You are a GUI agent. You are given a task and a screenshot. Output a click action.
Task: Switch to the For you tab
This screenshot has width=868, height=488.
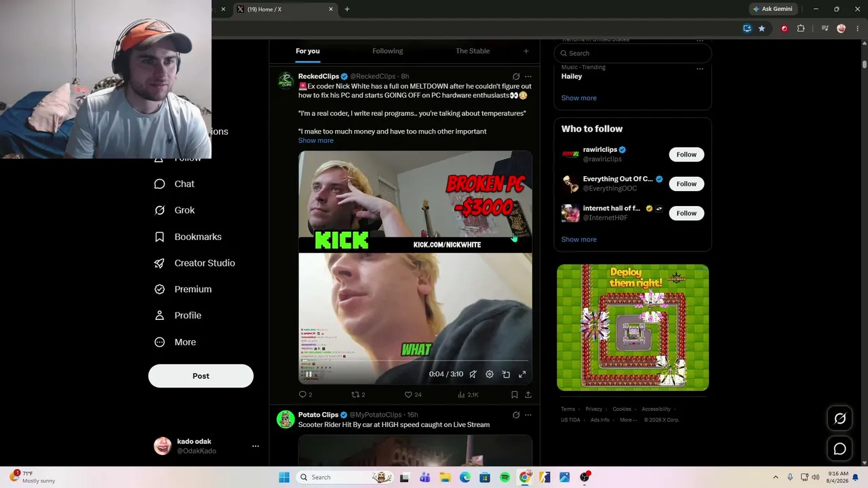pyautogui.click(x=308, y=51)
